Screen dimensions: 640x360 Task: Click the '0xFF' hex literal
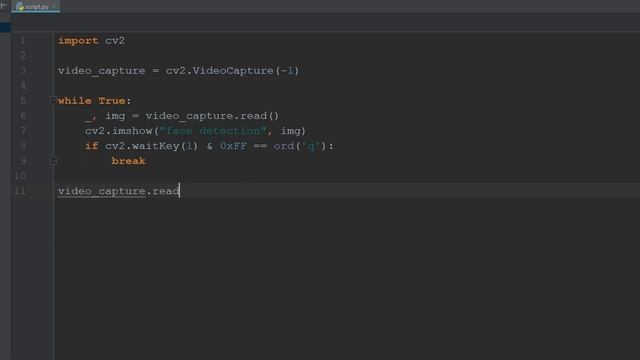click(x=233, y=146)
